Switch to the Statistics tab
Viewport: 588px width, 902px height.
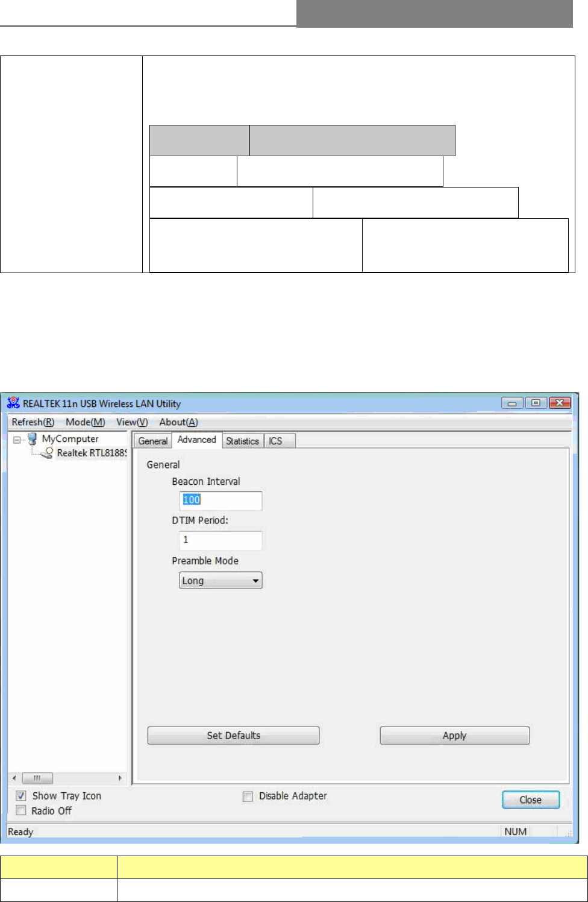click(242, 441)
